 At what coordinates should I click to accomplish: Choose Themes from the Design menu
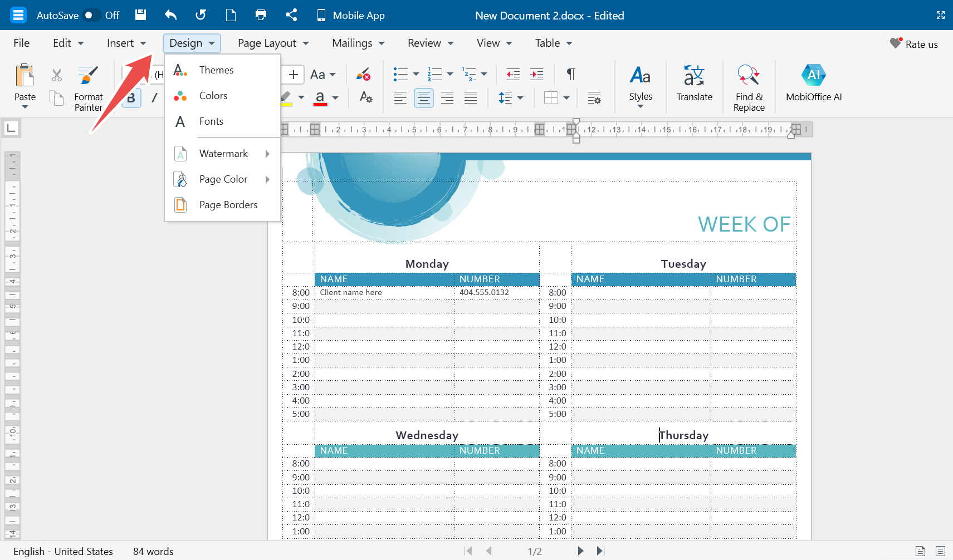coord(216,70)
